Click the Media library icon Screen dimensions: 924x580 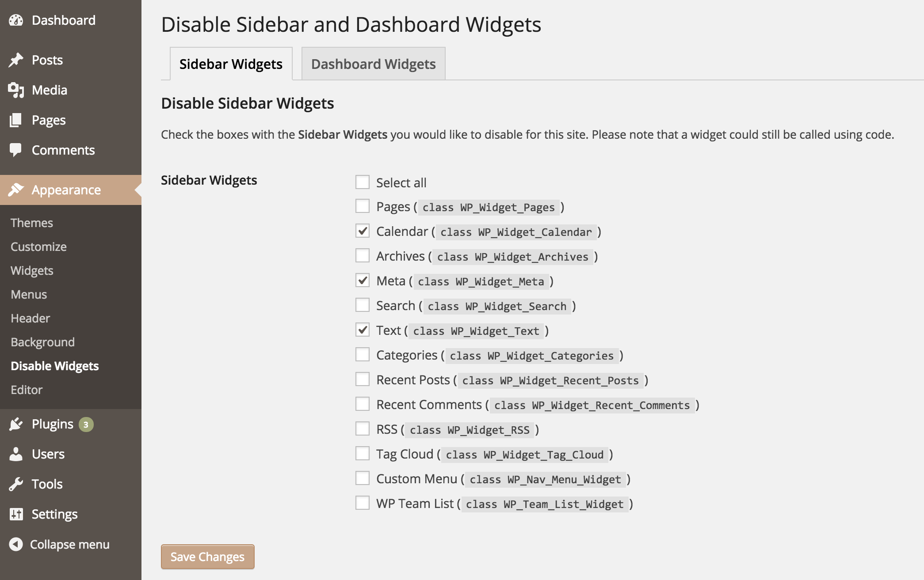16,90
